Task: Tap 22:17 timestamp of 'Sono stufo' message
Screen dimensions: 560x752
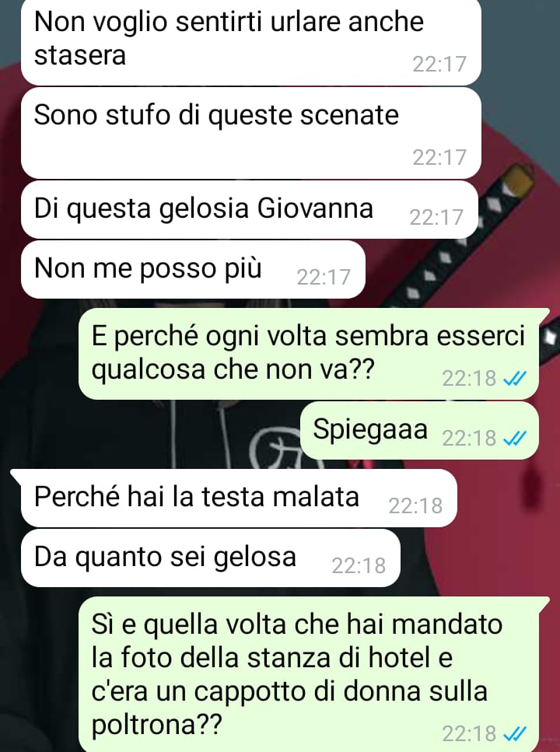Action: (x=439, y=157)
